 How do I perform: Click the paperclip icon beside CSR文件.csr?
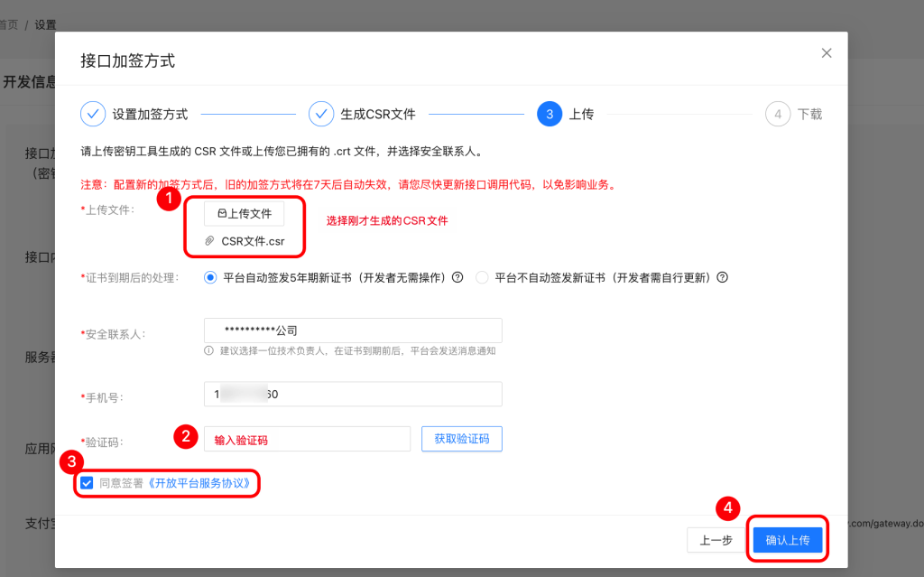coord(210,241)
